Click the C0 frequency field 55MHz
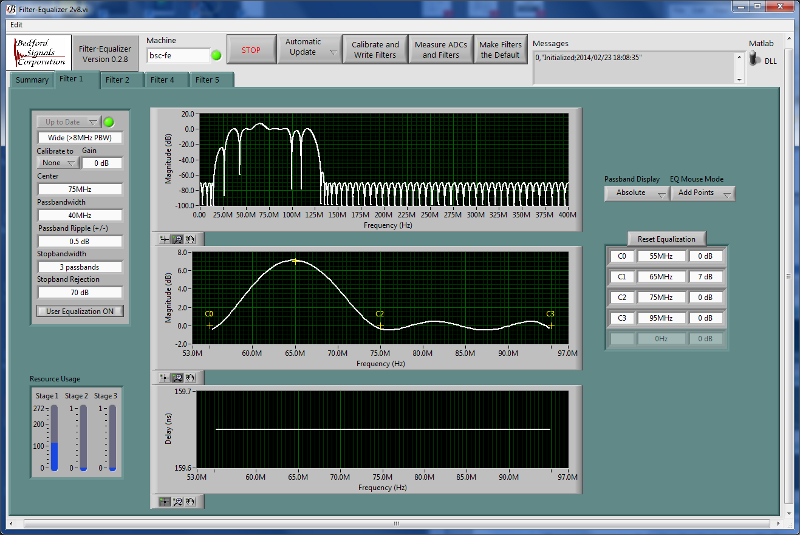800x535 pixels. click(661, 257)
